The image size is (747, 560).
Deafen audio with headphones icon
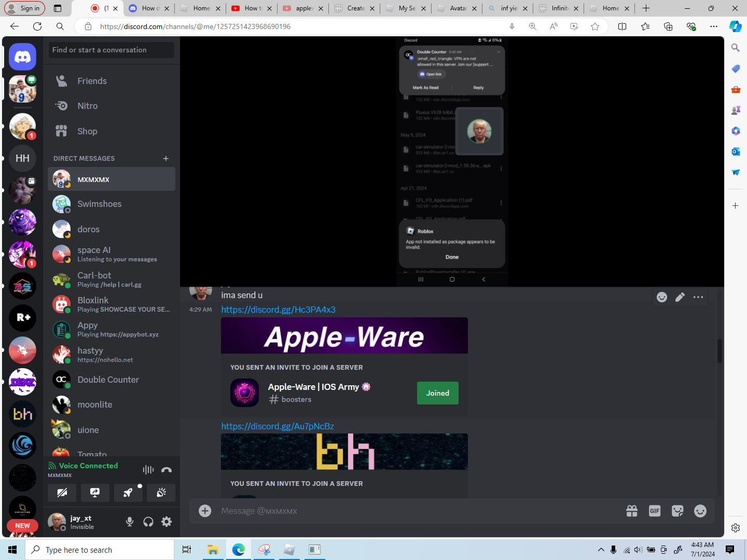tap(148, 522)
